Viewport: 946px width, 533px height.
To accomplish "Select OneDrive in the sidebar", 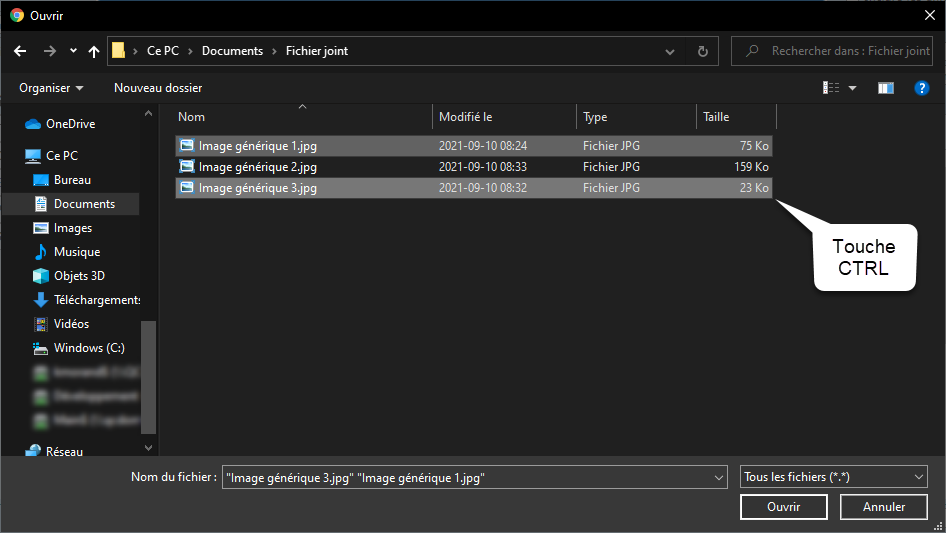I will tap(70, 124).
